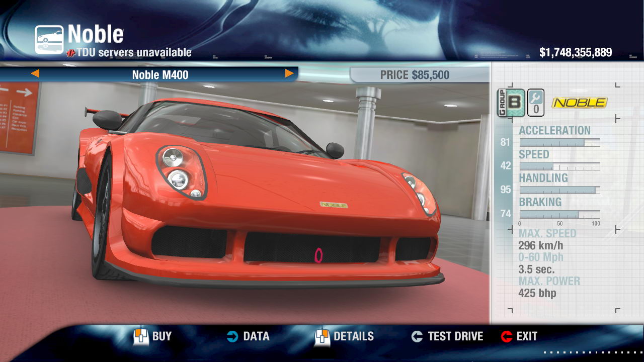The width and height of the screenshot is (644, 362).
Task: Click the speed rating number 42
Action: click(506, 166)
